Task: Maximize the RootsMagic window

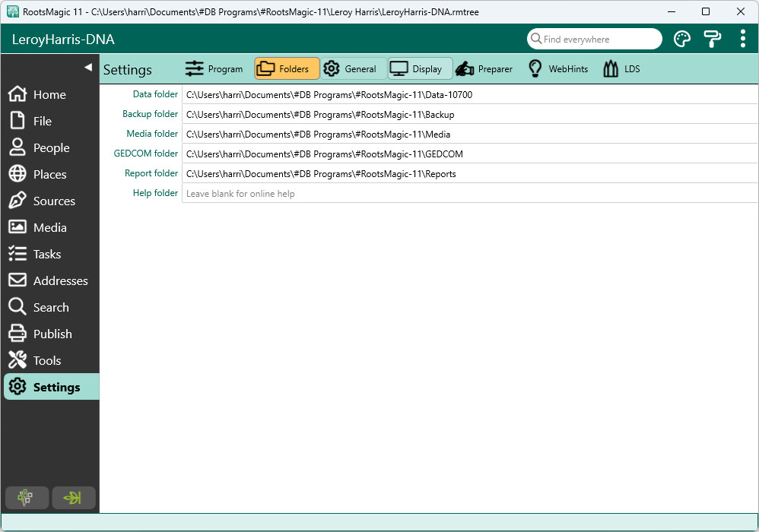Action: pyautogui.click(x=706, y=11)
